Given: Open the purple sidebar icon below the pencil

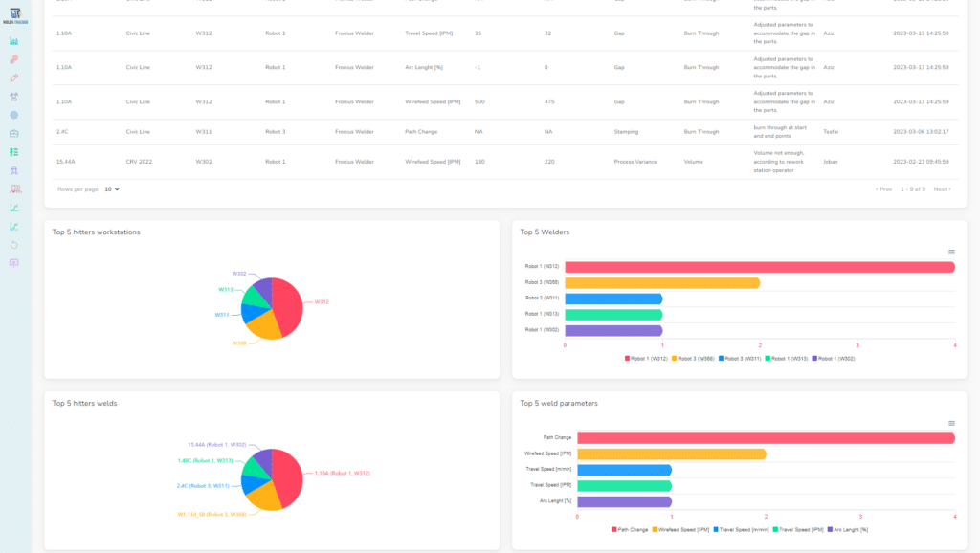Looking at the screenshot, I should [x=13, y=97].
